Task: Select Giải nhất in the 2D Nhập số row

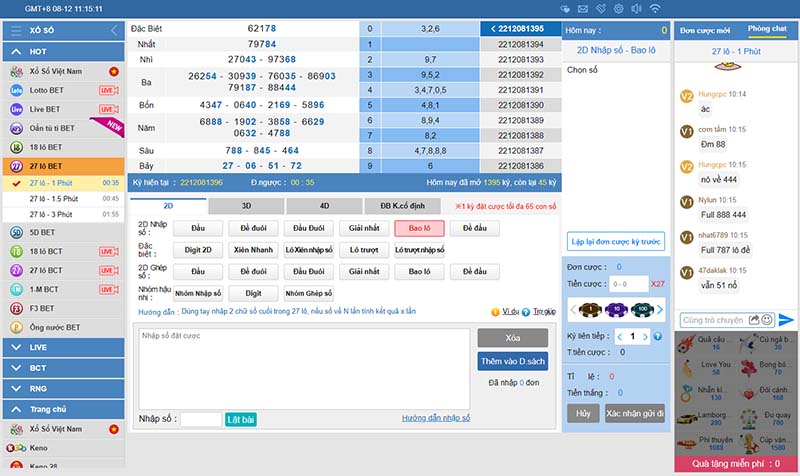Action: [x=364, y=228]
